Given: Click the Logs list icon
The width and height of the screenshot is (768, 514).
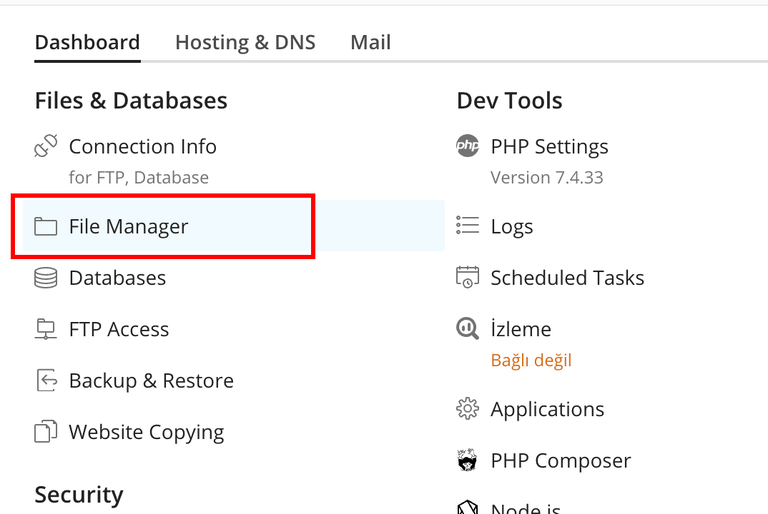Looking at the screenshot, I should pyautogui.click(x=467, y=227).
